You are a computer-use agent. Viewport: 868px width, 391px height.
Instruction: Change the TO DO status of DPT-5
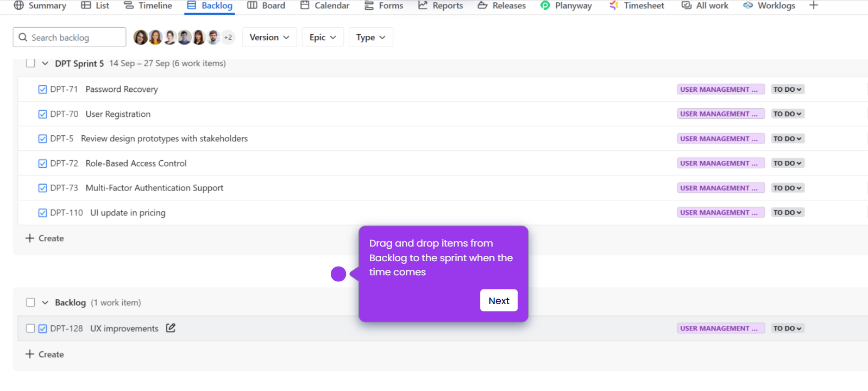pyautogui.click(x=788, y=138)
